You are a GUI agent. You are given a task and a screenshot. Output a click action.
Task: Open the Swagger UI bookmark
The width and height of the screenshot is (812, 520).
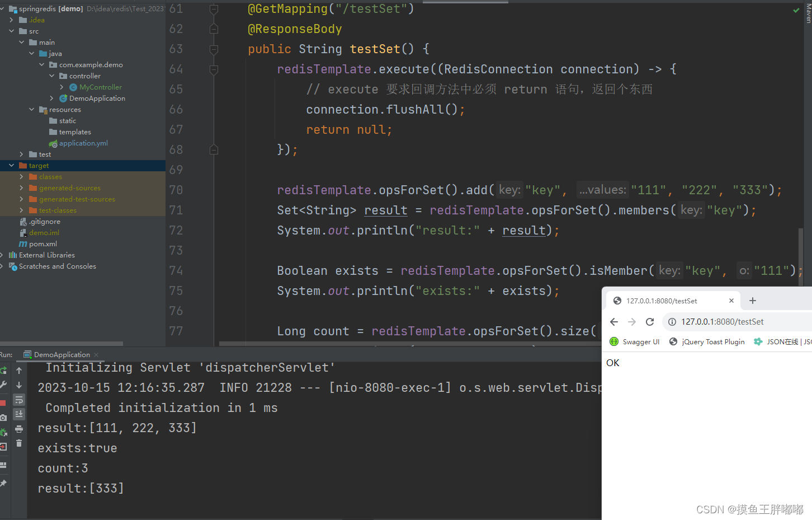tap(635, 342)
